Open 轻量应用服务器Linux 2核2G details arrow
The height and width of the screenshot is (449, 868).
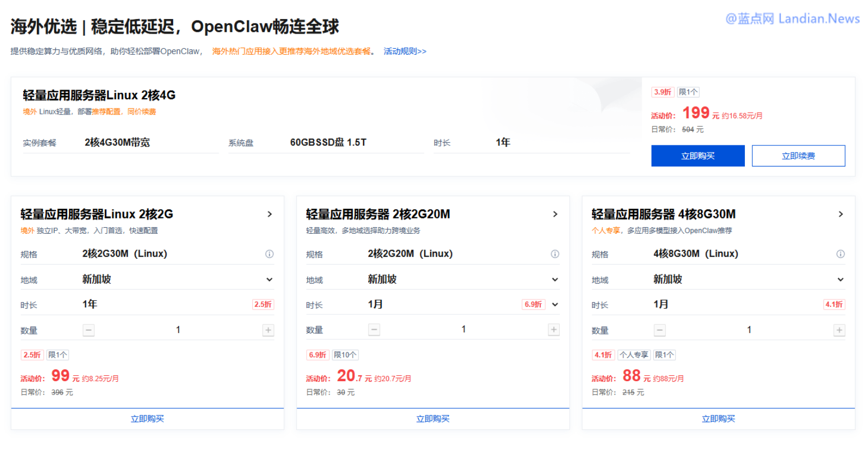(x=269, y=214)
